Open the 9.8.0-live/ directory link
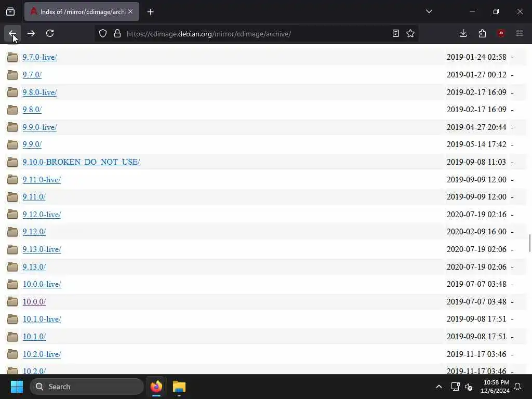The width and height of the screenshot is (532, 399). click(x=39, y=92)
